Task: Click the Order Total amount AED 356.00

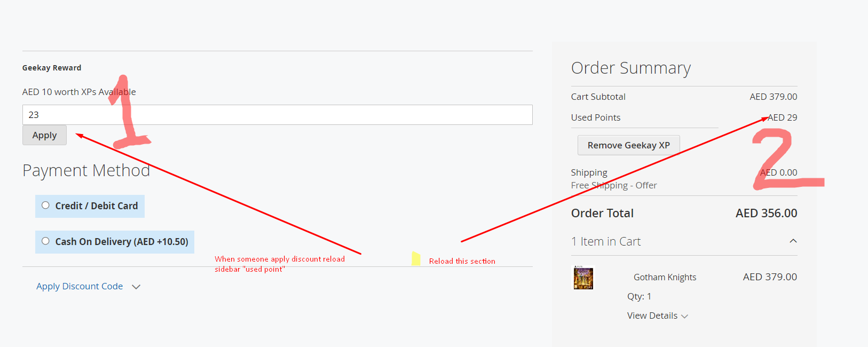Action: coord(766,214)
